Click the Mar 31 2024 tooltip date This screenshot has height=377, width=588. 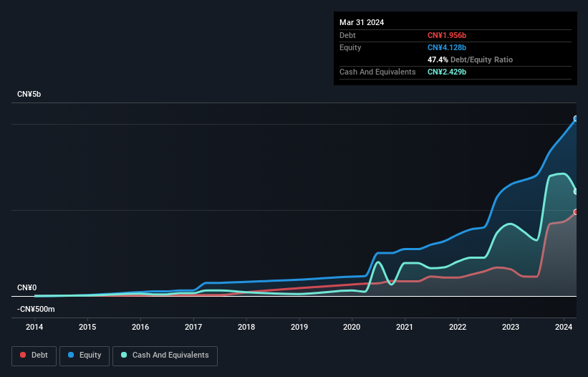click(x=362, y=22)
